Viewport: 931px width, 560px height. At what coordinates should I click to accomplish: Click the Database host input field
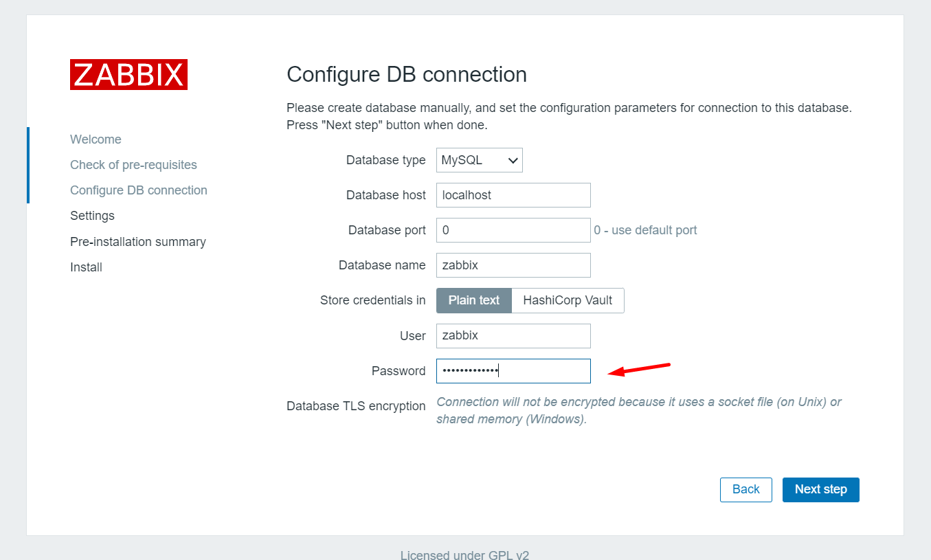513,195
